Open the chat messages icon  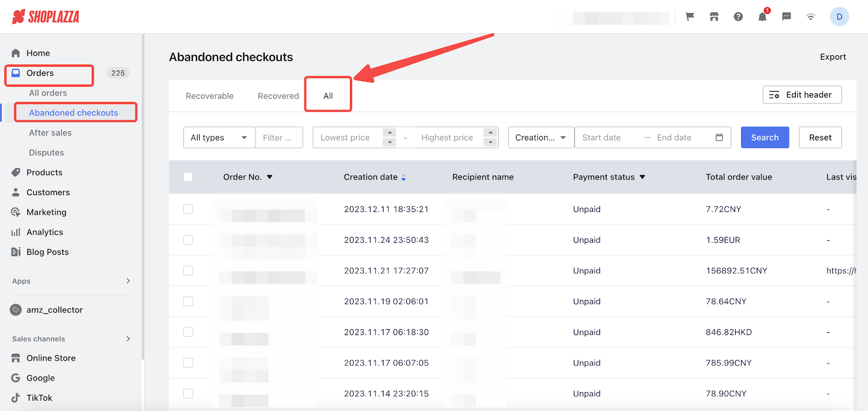click(x=786, y=17)
